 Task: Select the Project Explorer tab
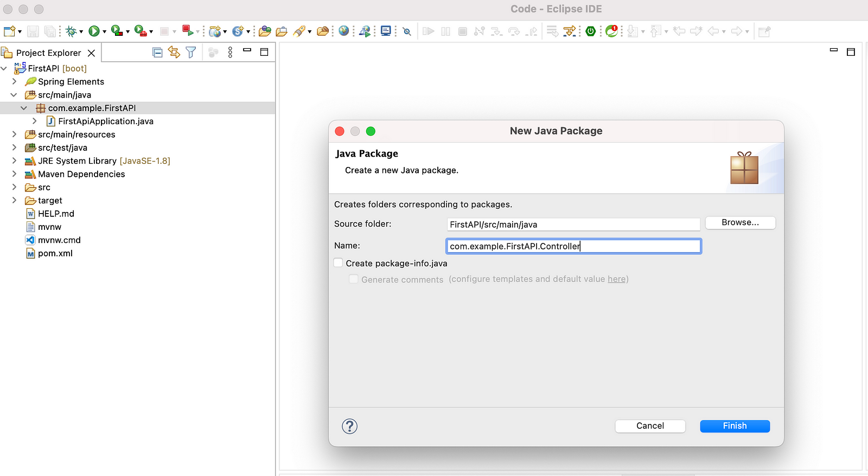(48, 53)
